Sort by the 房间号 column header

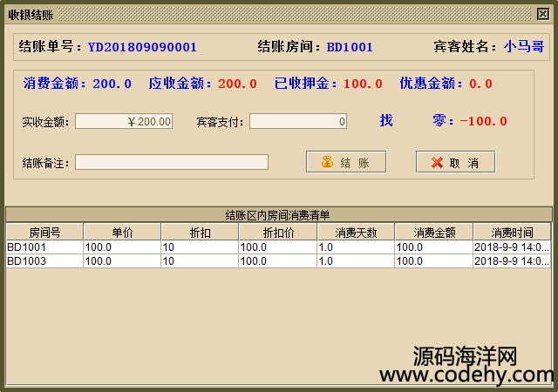pyautogui.click(x=44, y=233)
